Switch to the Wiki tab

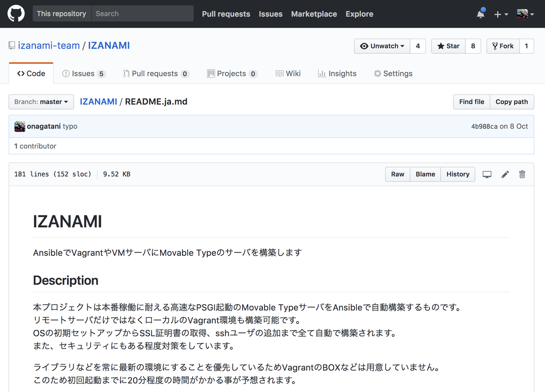click(x=288, y=74)
